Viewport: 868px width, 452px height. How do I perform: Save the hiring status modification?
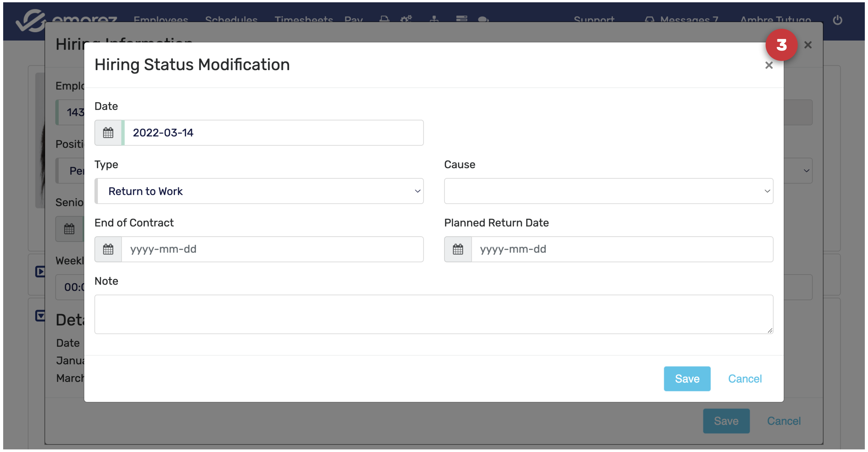point(687,379)
